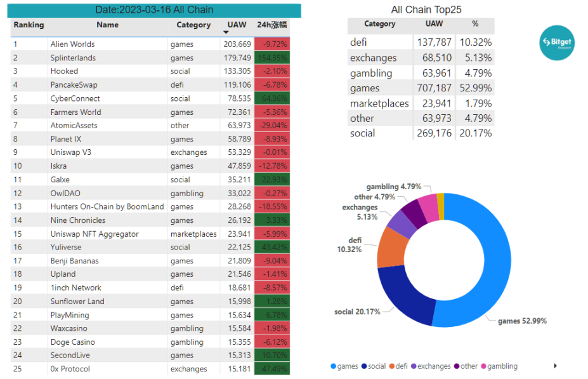Viewport: 588px width, 379px height.
Task: Click marketplaces category in row 15
Action: pos(193,234)
